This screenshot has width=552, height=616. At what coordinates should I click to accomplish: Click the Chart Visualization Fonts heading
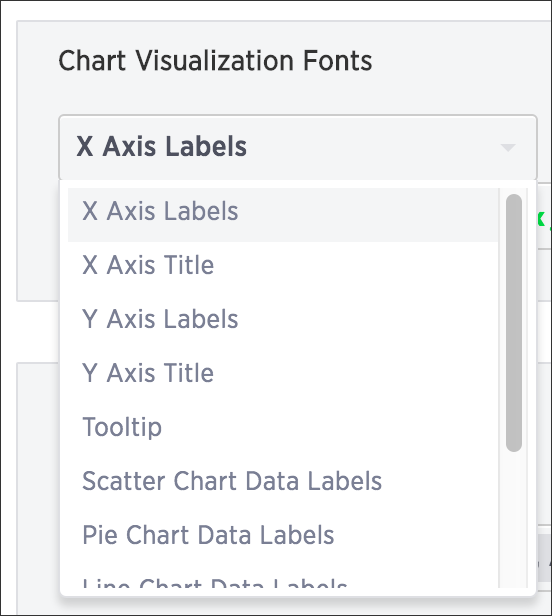click(x=215, y=61)
